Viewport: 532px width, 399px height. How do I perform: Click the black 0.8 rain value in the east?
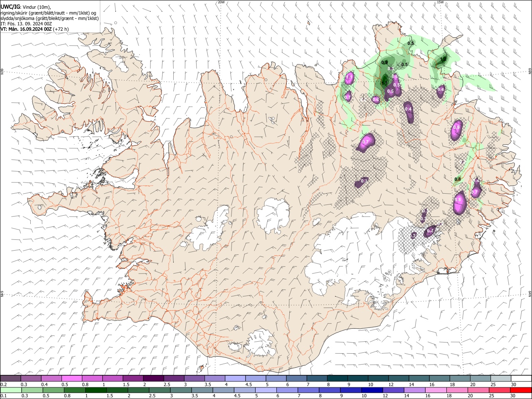point(458,180)
